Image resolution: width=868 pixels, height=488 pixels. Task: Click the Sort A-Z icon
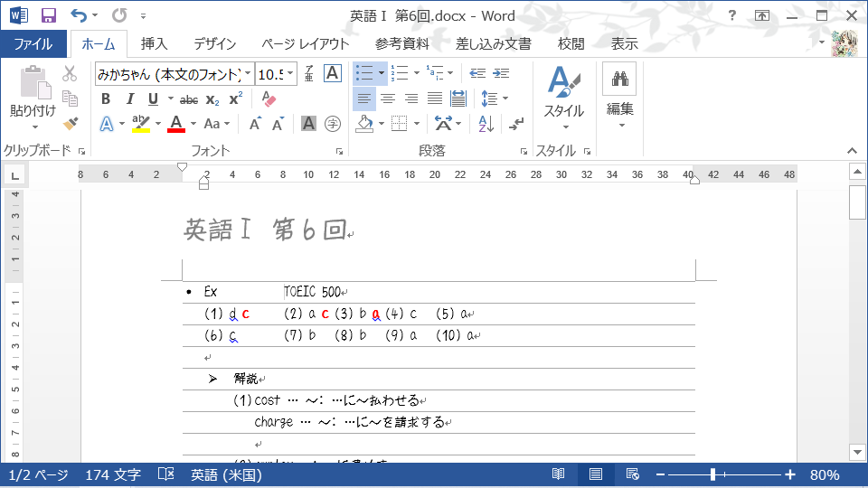(x=486, y=124)
